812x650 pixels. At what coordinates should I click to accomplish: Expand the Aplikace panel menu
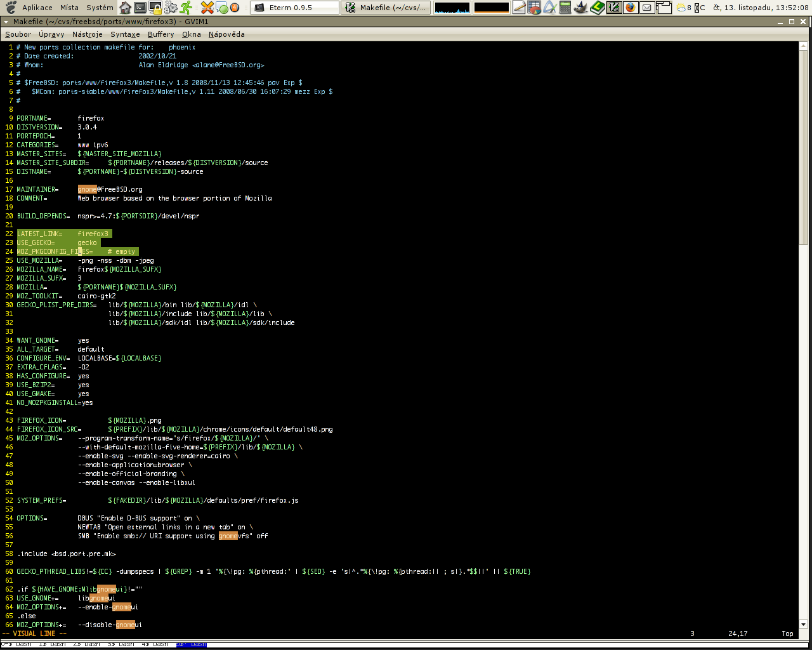coord(37,8)
